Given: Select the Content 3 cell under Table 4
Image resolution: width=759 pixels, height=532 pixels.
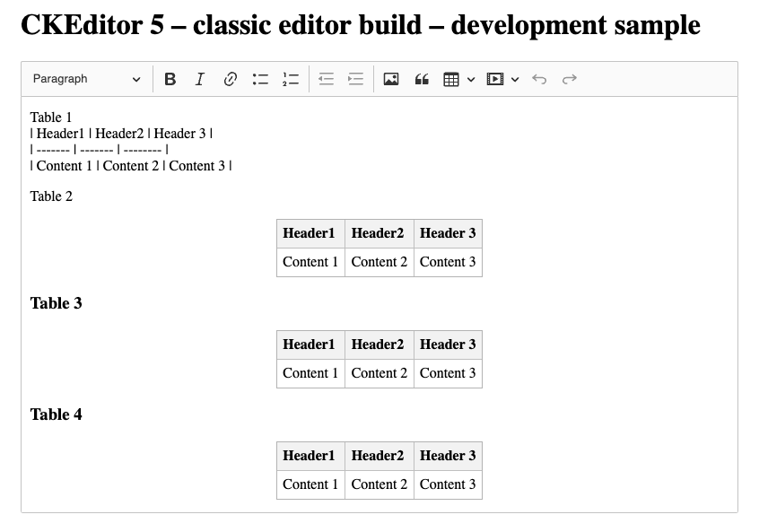Looking at the screenshot, I should 448,484.
